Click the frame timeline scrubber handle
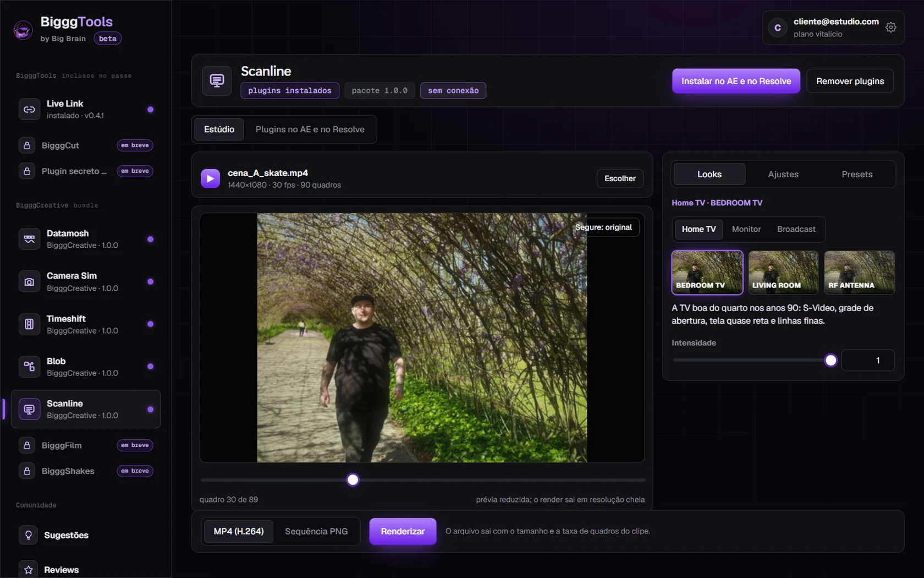This screenshot has height=578, width=924. point(353,480)
